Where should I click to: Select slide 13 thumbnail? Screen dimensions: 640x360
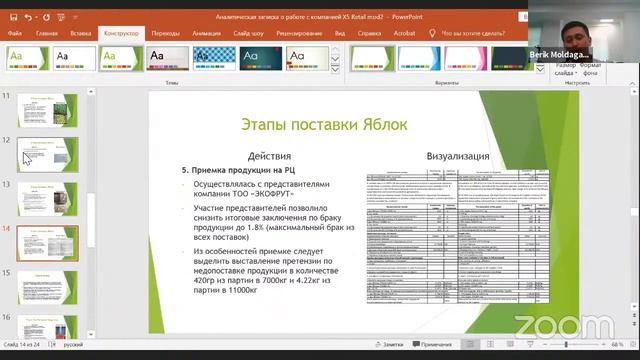[48, 199]
